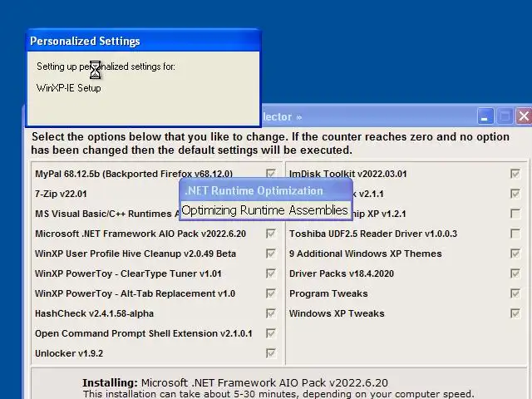Toggle Alt-Tab Replacement v1.0 checkbox
The width and height of the screenshot is (532, 399).
271,293
